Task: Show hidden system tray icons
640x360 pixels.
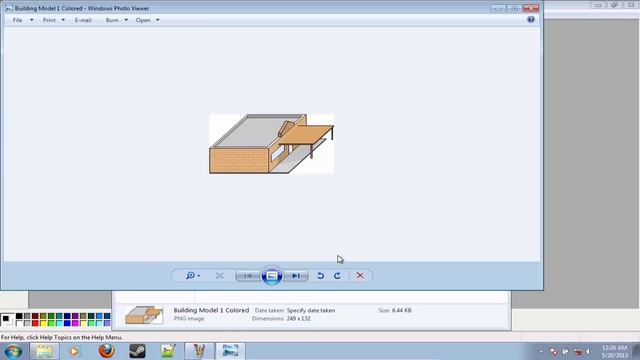Action: pyautogui.click(x=541, y=351)
